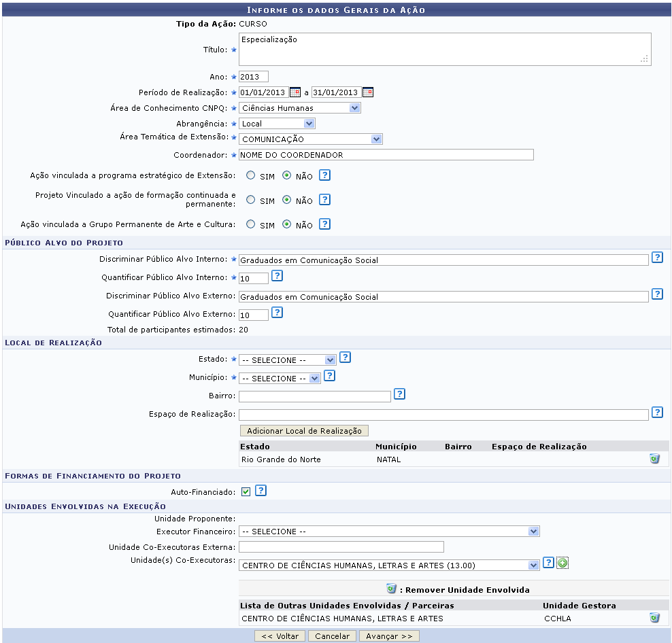Open help for Discriminar Público Alvo Interno

(657, 257)
